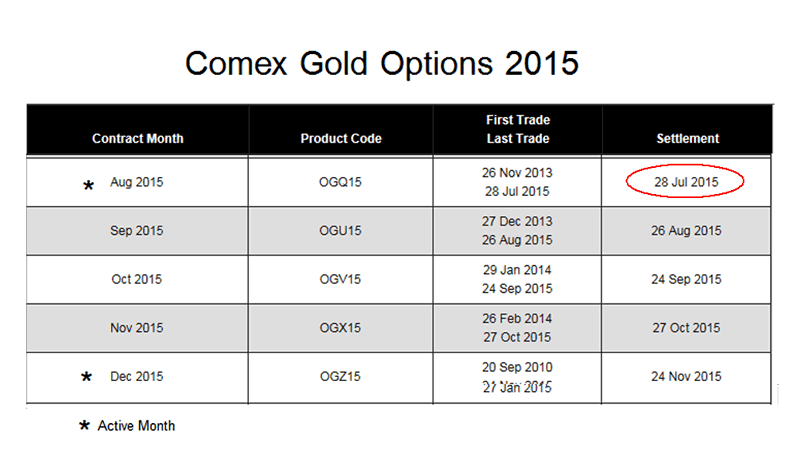Screen dimensions: 800x465
Task: Select the Sep 2015 contract month
Action: (x=138, y=231)
